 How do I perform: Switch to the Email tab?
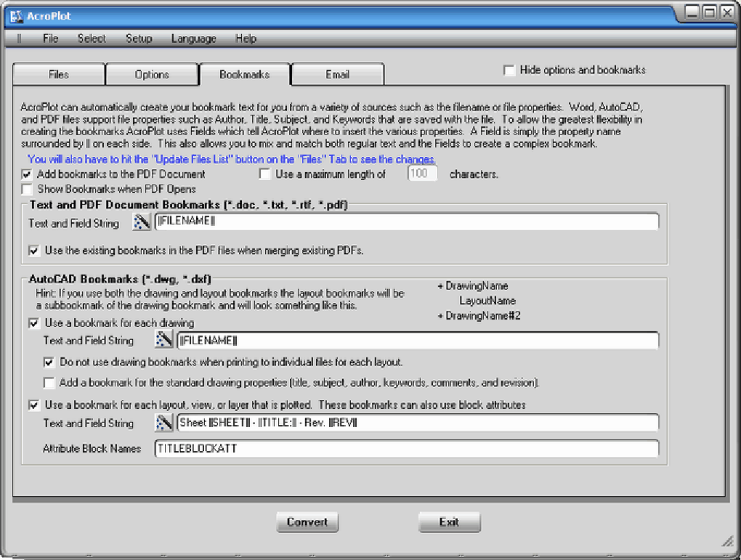point(337,75)
